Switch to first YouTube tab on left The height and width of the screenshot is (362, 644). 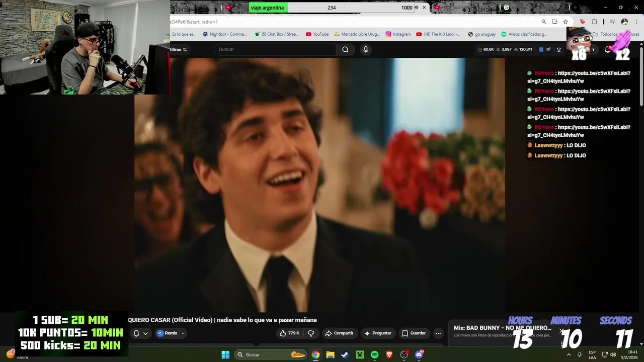[228, 8]
